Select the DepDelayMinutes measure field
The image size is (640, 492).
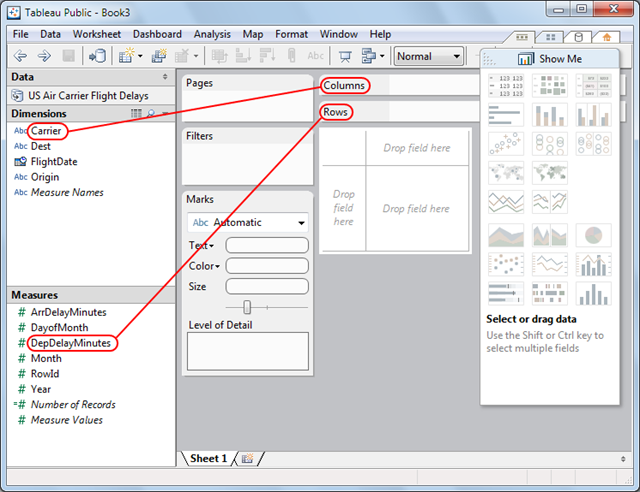[x=71, y=343]
